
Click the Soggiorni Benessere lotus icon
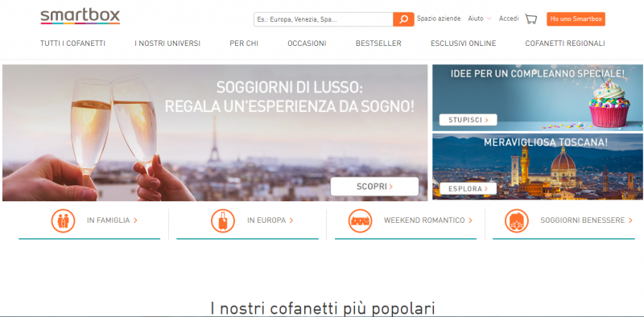(x=517, y=221)
